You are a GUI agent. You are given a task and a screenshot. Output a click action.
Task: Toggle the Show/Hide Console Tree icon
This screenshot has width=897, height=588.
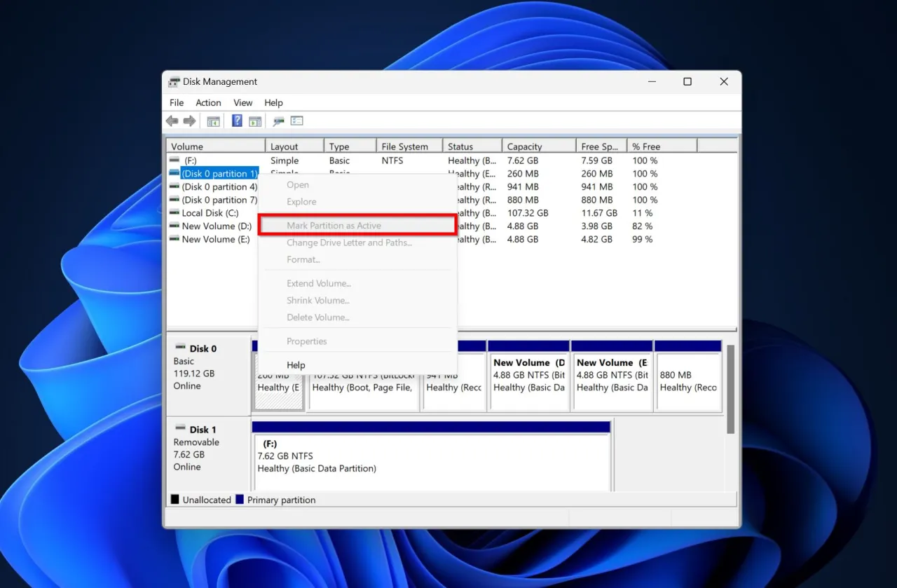click(213, 121)
